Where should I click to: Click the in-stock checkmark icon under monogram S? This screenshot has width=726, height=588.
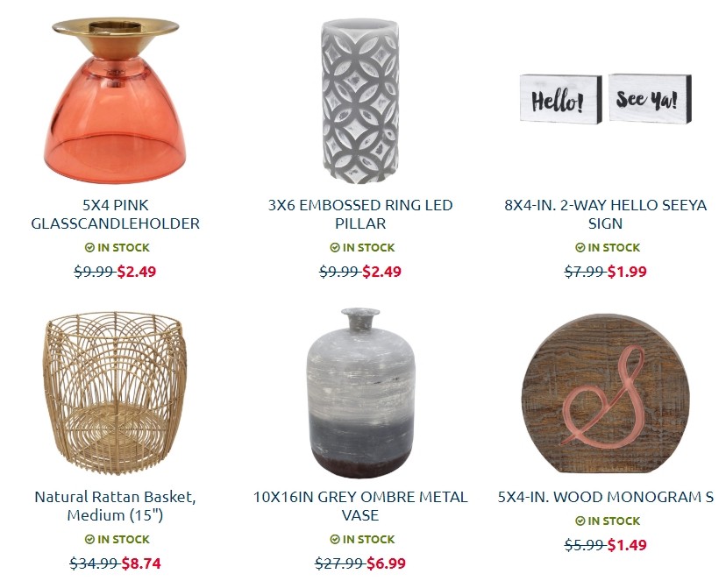coord(580,521)
